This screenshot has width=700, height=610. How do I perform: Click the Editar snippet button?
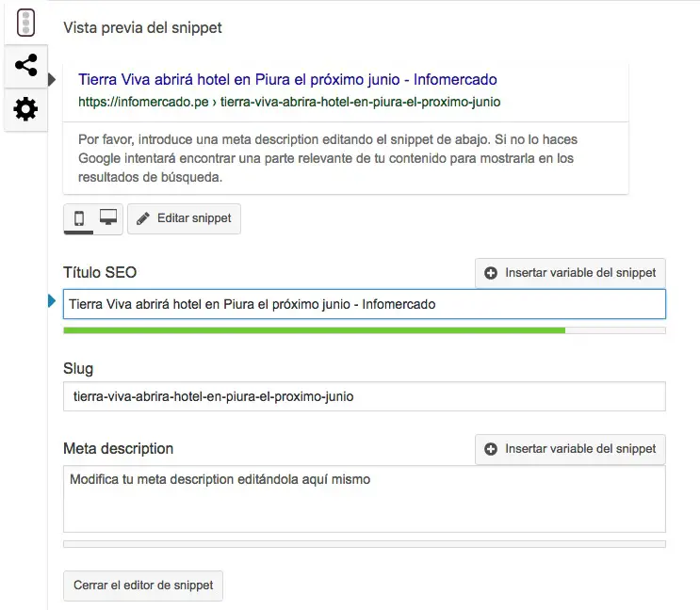(184, 218)
